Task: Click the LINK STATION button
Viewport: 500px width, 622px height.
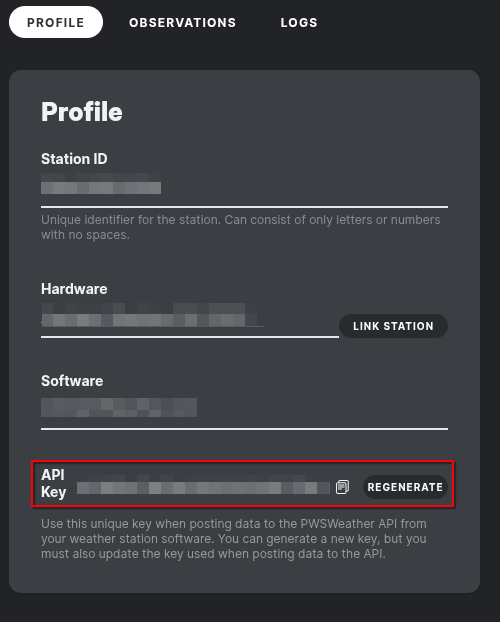Action: [393, 326]
